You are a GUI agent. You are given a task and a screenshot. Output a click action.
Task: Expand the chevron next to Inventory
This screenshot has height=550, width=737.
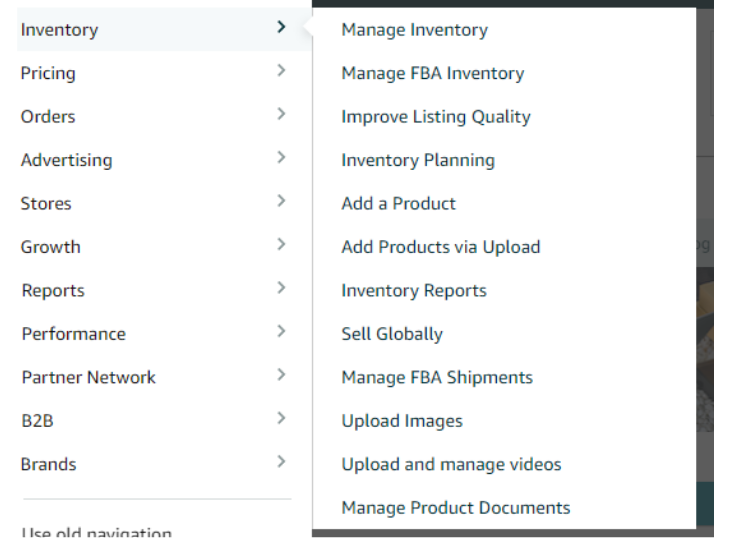pos(281,27)
